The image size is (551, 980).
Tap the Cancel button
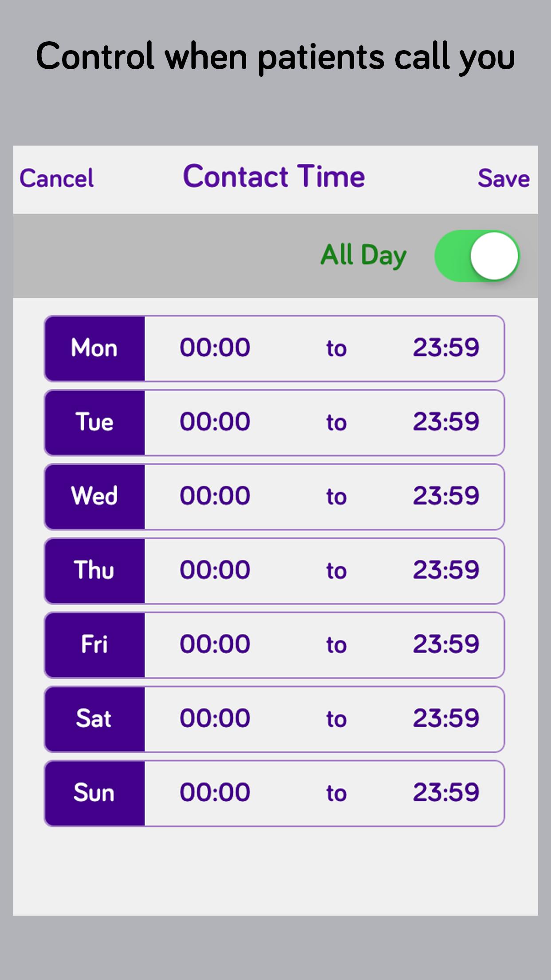[57, 178]
